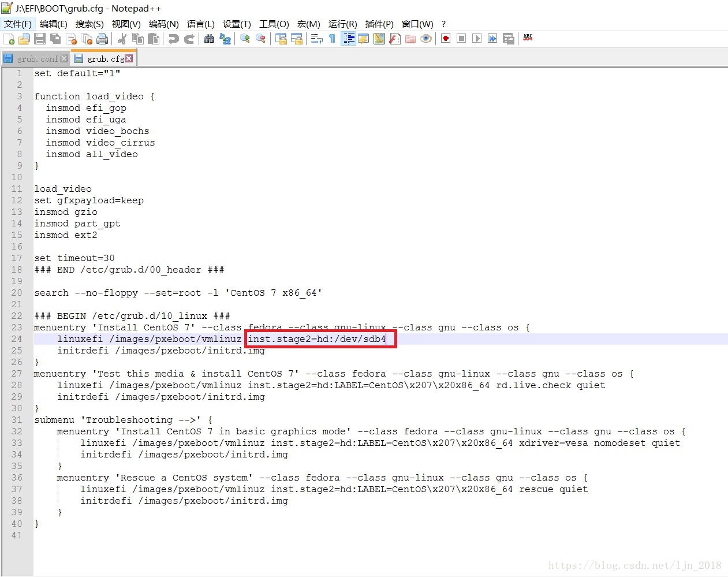Print the document with the printer icon
The width and height of the screenshot is (728, 577).
tap(102, 39)
